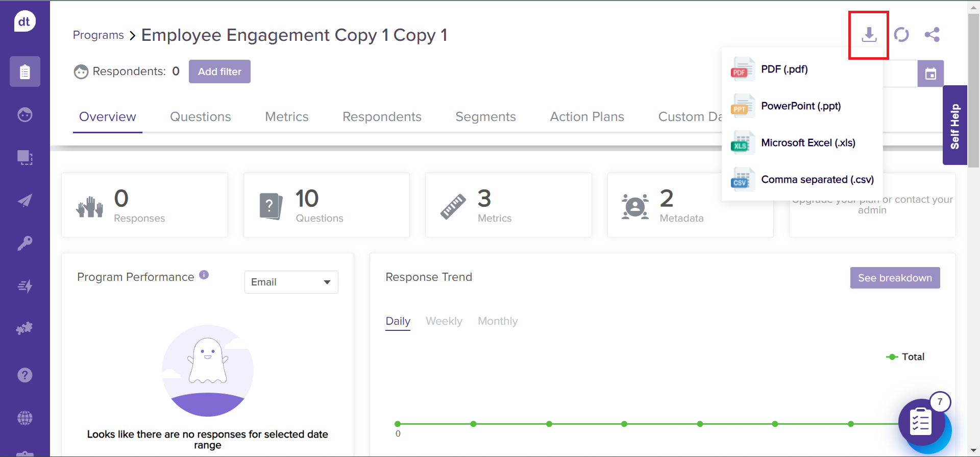Viewport: 980px width, 457px height.
Task: Switch to Weekly response trend view
Action: pos(444,321)
